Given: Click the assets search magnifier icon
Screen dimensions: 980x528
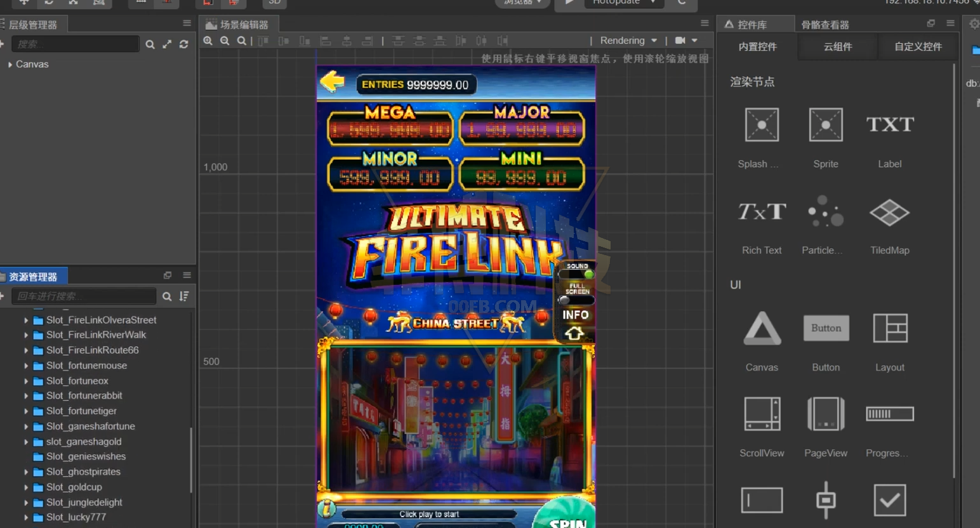Looking at the screenshot, I should 167,296.
